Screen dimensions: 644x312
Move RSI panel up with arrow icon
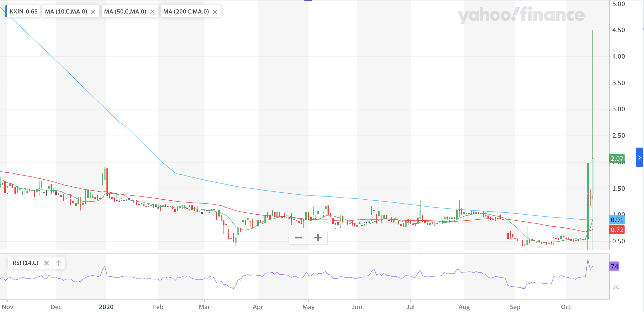[x=58, y=263]
